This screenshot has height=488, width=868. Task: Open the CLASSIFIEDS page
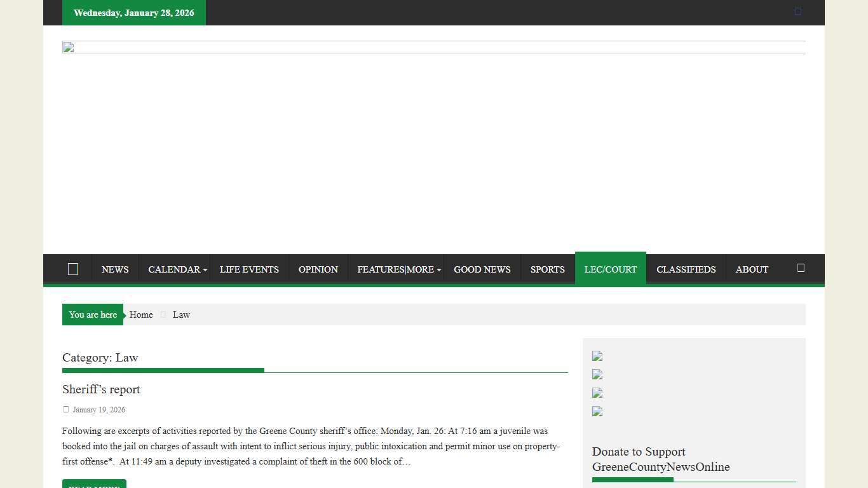(686, 269)
